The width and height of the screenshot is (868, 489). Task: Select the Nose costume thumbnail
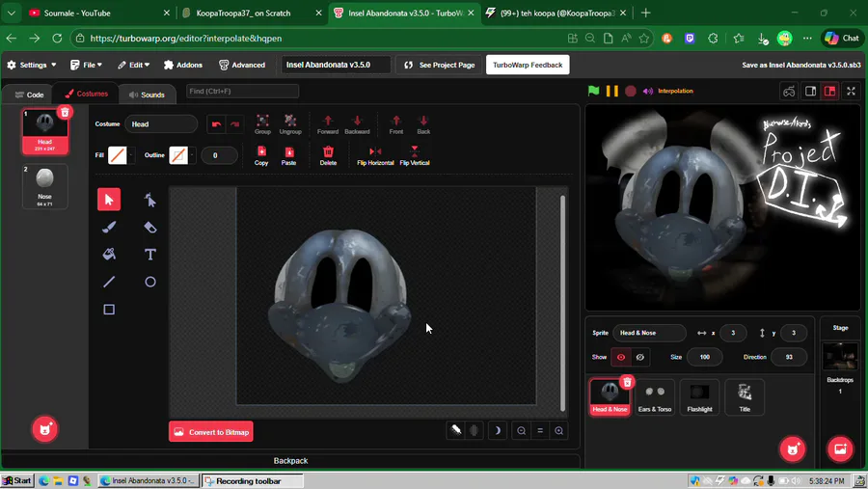point(44,186)
